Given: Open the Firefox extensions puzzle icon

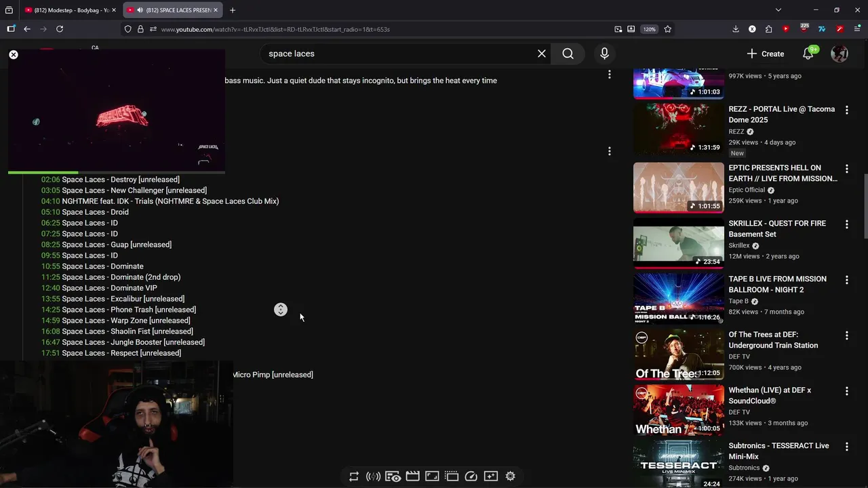Looking at the screenshot, I should click(768, 29).
